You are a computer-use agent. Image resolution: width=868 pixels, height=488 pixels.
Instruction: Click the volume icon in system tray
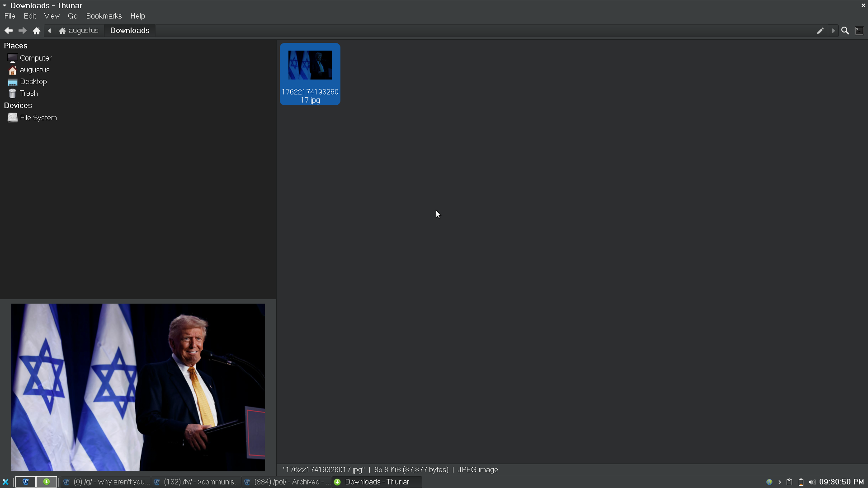click(x=812, y=482)
